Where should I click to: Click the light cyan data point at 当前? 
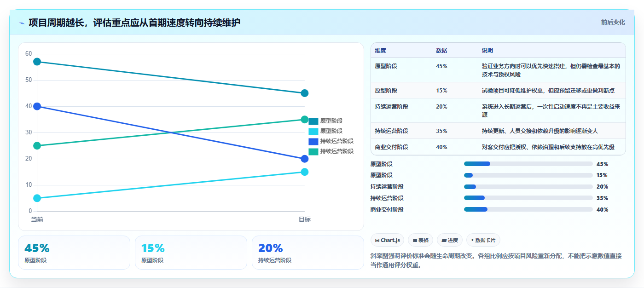(37, 198)
